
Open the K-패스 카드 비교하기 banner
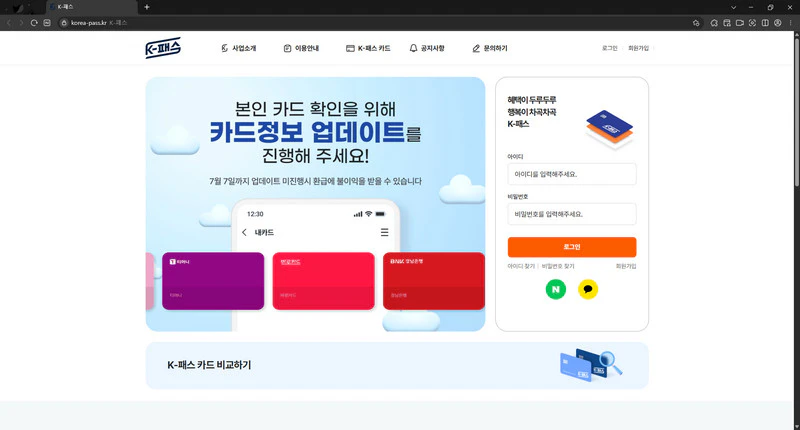pos(397,365)
